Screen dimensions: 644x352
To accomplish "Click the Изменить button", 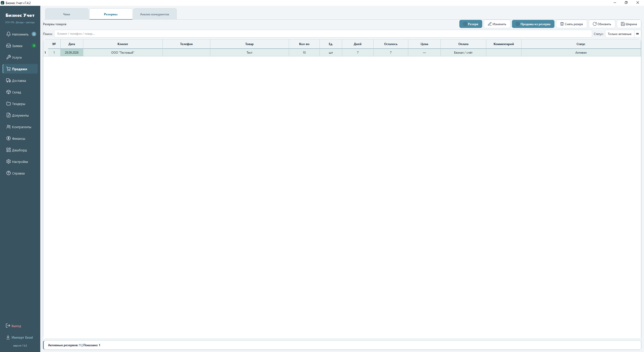I will [497, 24].
